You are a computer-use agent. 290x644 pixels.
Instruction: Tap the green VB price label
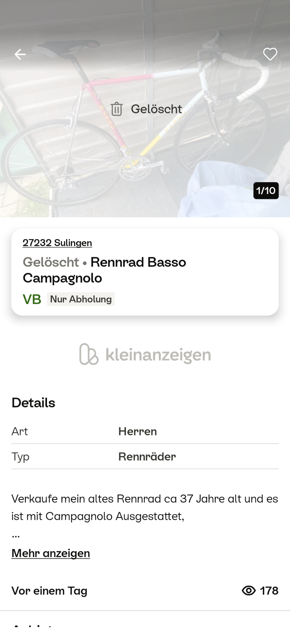click(32, 299)
